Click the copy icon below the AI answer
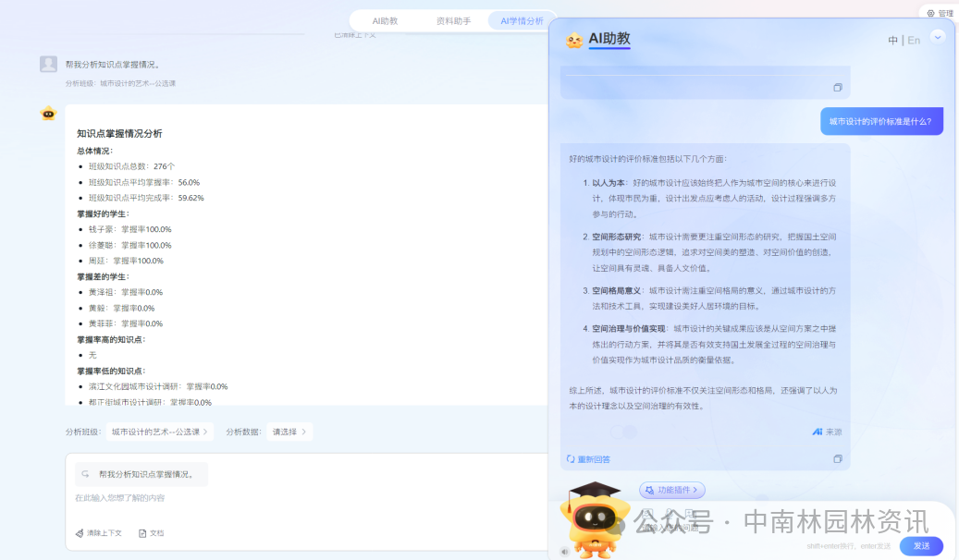The height and width of the screenshot is (560, 959). coord(837,459)
